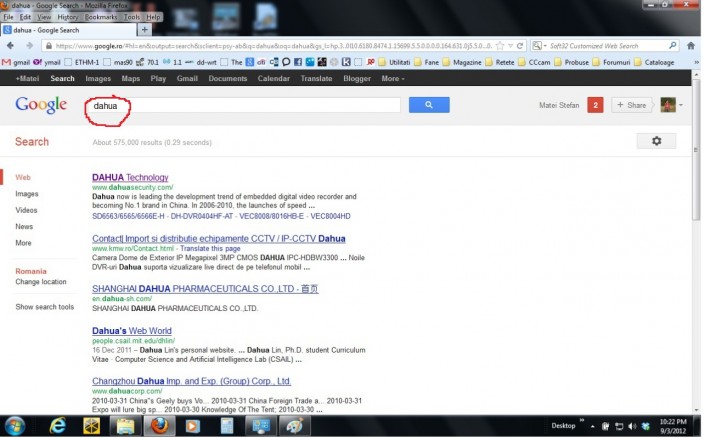Click the Firefox back arrow button
Viewport: 705px width, 438px height.
12,46
